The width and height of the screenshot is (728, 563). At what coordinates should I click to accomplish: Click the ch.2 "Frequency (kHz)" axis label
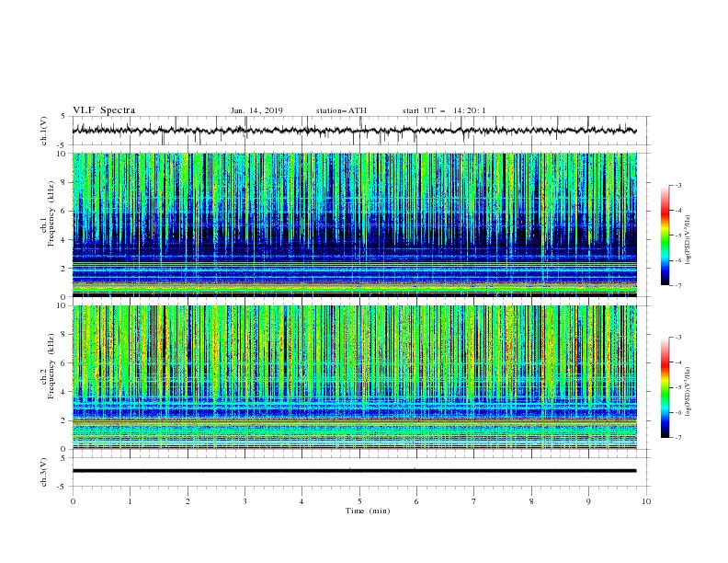pos(51,365)
